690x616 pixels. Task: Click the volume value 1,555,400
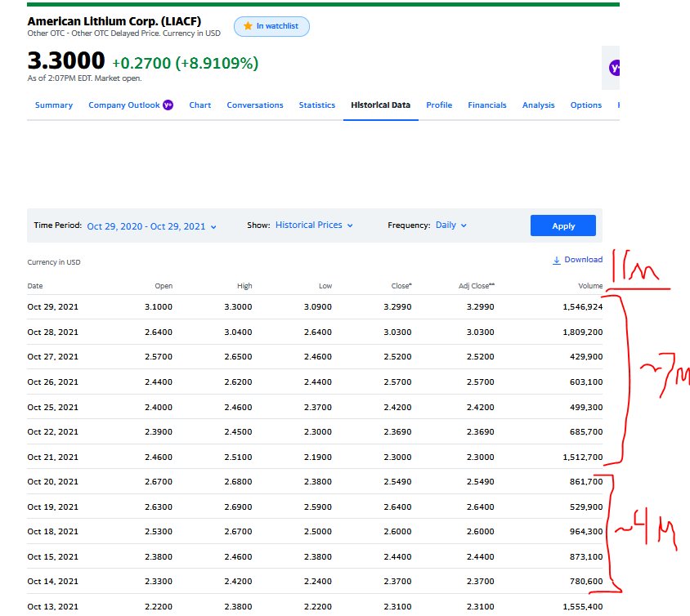tap(583, 607)
